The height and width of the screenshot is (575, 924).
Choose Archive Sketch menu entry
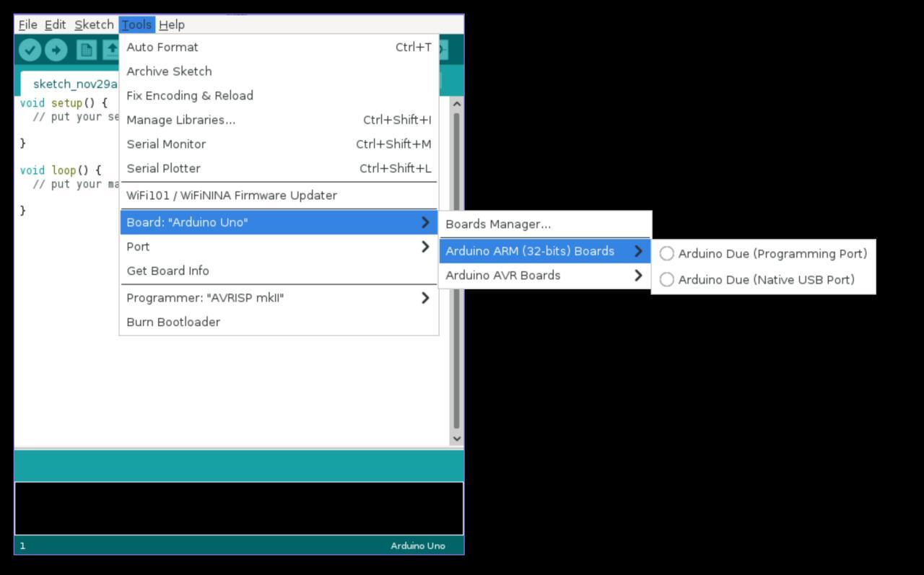pyautogui.click(x=279, y=71)
